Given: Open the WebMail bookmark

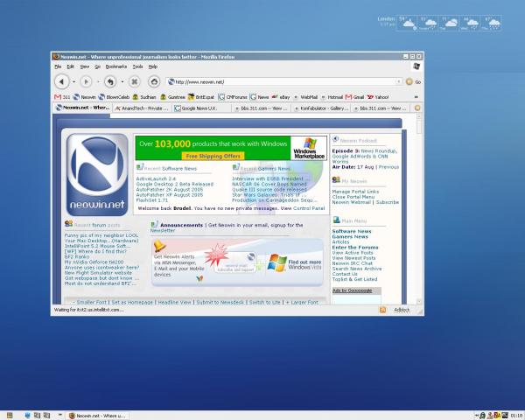Looking at the screenshot, I should click(305, 97).
